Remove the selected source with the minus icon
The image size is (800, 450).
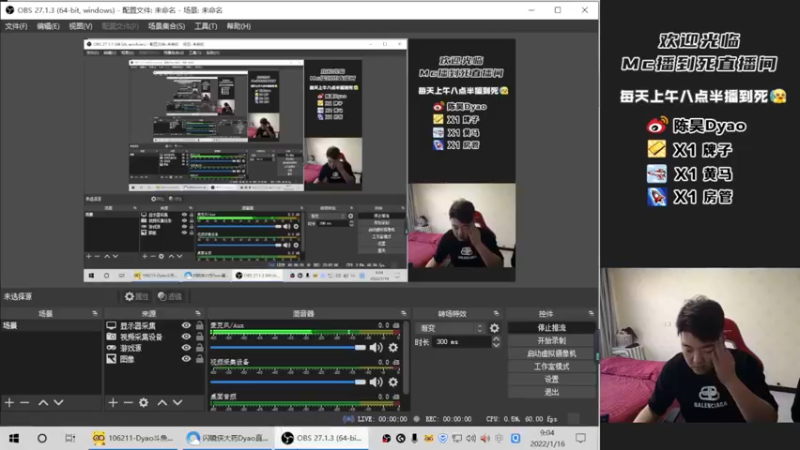coord(128,403)
